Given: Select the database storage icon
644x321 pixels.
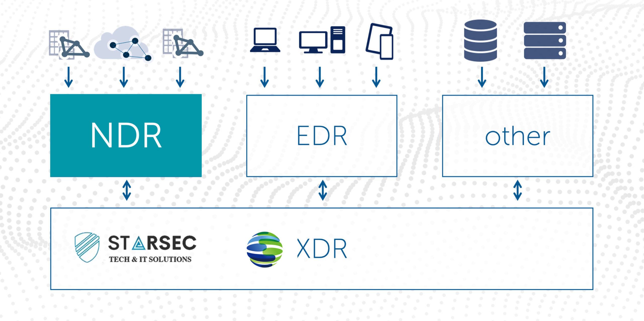Looking at the screenshot, I should [474, 39].
